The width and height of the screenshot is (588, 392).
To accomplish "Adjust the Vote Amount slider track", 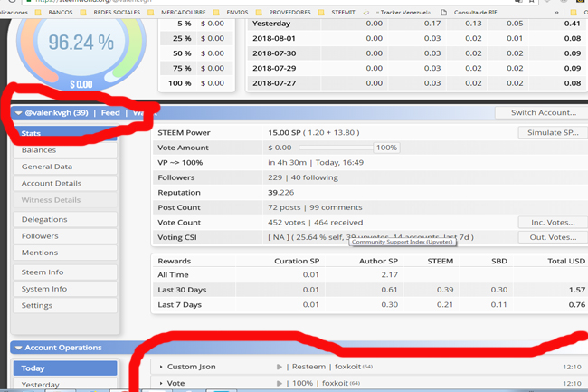I will [336, 148].
